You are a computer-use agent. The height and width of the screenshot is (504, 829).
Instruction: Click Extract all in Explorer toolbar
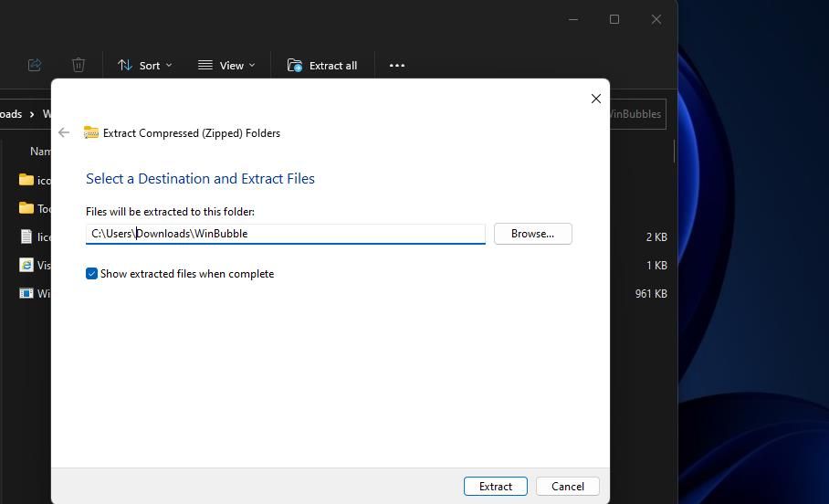click(322, 65)
